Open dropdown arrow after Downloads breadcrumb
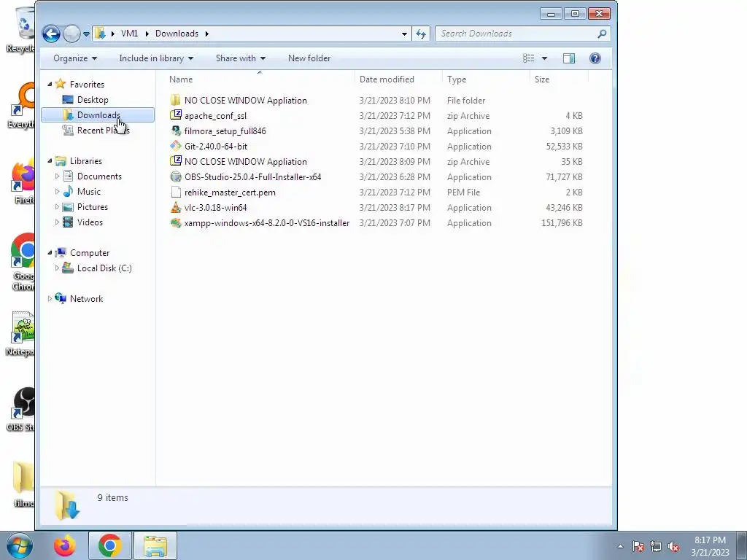The image size is (747, 560). (207, 34)
